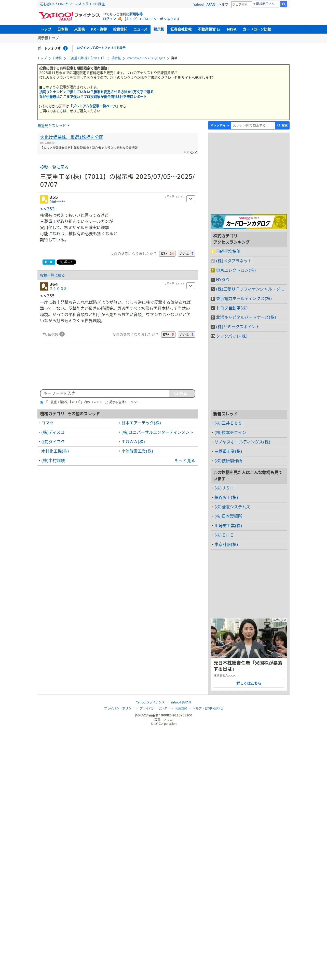Open the 証券会社比較 navigation tab
The height and width of the screenshot is (980, 327).
(181, 29)
